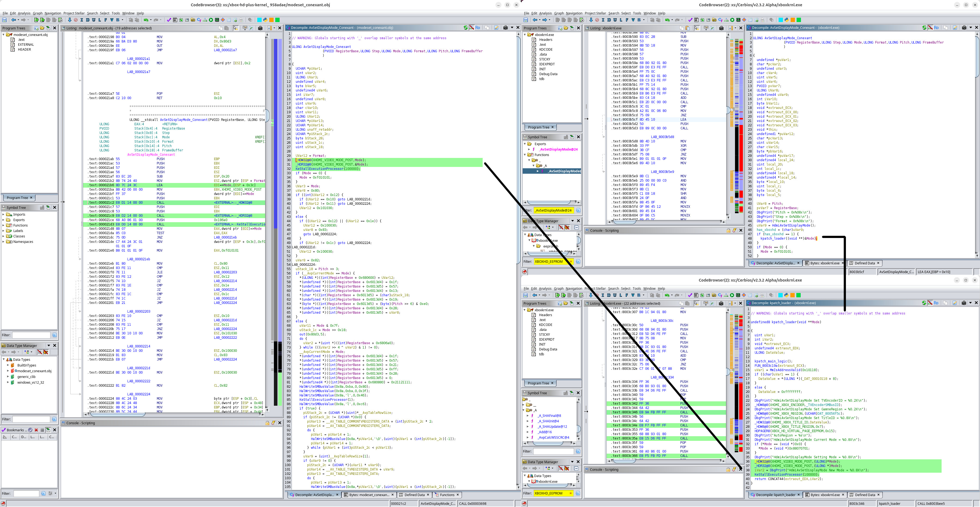Select EXTERNAL fragment in left Program Trees

[x=26, y=44]
